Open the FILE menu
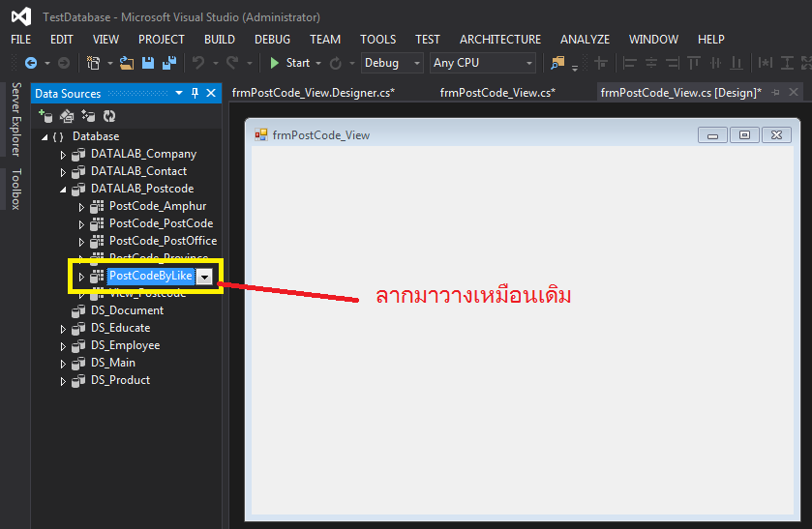Viewport: 812px width, 529px height. point(20,40)
